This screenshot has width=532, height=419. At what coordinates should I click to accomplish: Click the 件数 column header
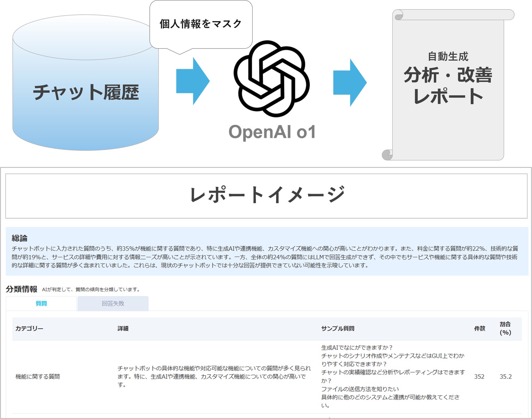click(480, 328)
